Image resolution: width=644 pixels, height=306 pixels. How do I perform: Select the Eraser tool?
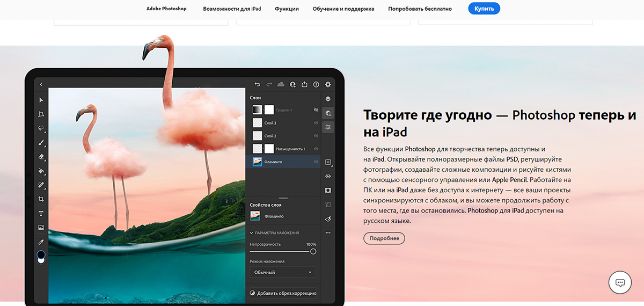[41, 157]
